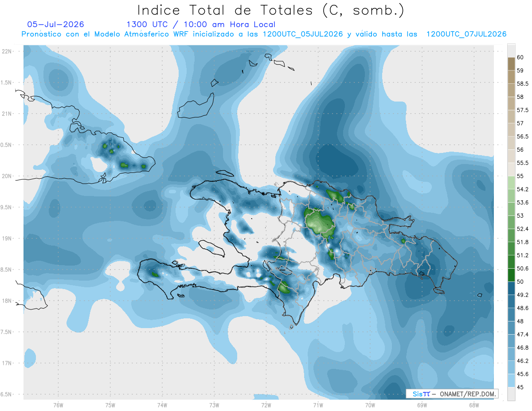Click the longitude label '73W'
Screen dimensions: 532x411
(214, 405)
